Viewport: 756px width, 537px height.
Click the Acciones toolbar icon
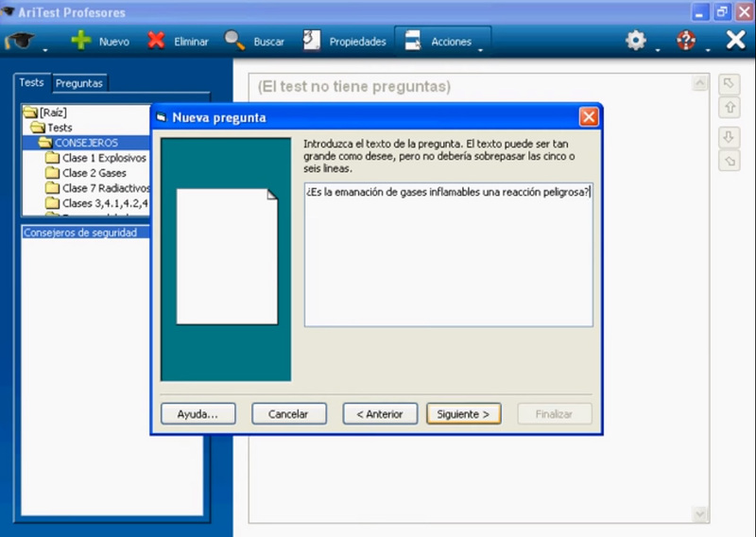tap(413, 41)
